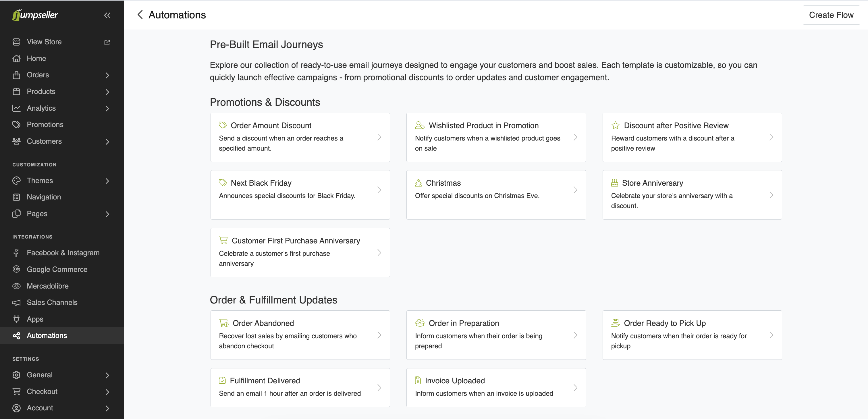Screen dimensions: 868x419
Task: Click the external link icon beside View Store
Action: click(x=107, y=42)
